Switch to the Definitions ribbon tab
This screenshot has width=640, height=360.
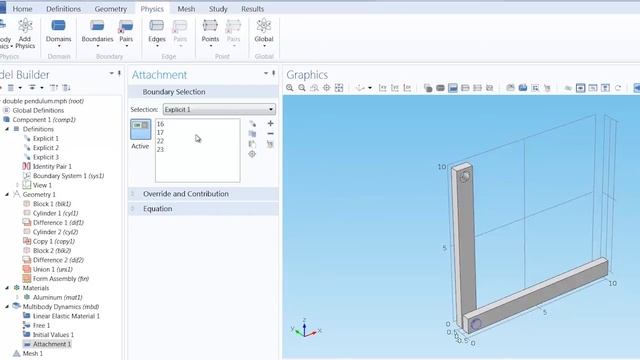pos(63,9)
